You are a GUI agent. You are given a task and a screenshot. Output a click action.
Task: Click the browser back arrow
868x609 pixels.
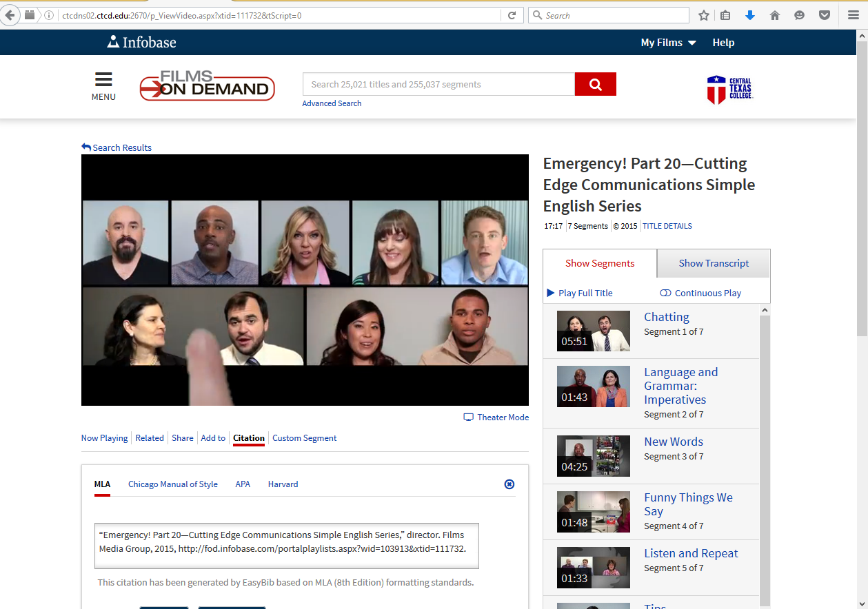point(10,15)
